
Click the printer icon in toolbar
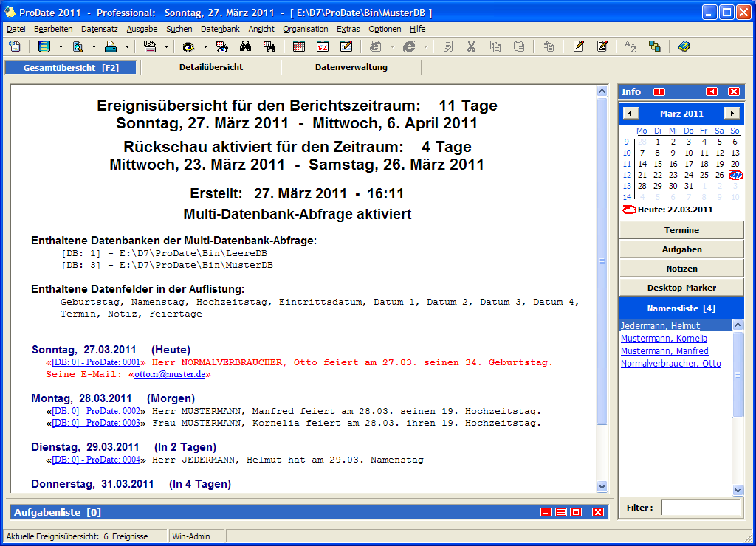click(110, 46)
